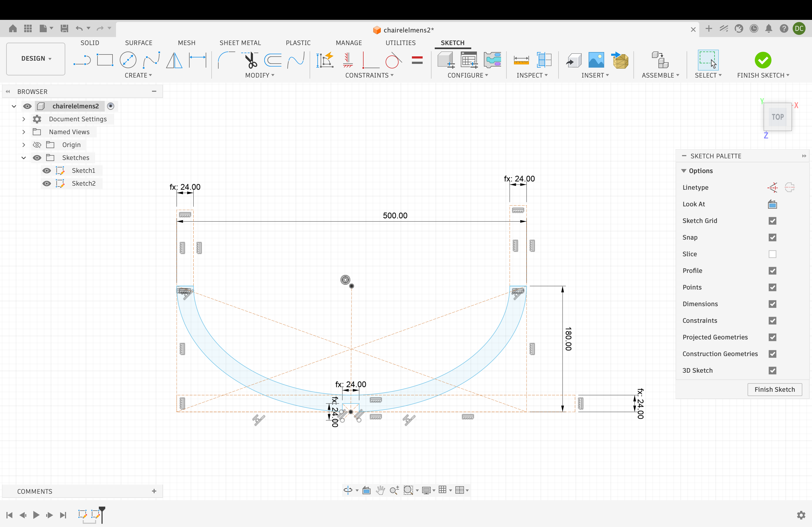Image resolution: width=812 pixels, height=527 pixels.
Task: Select the Circle sketch tool
Action: tap(128, 60)
